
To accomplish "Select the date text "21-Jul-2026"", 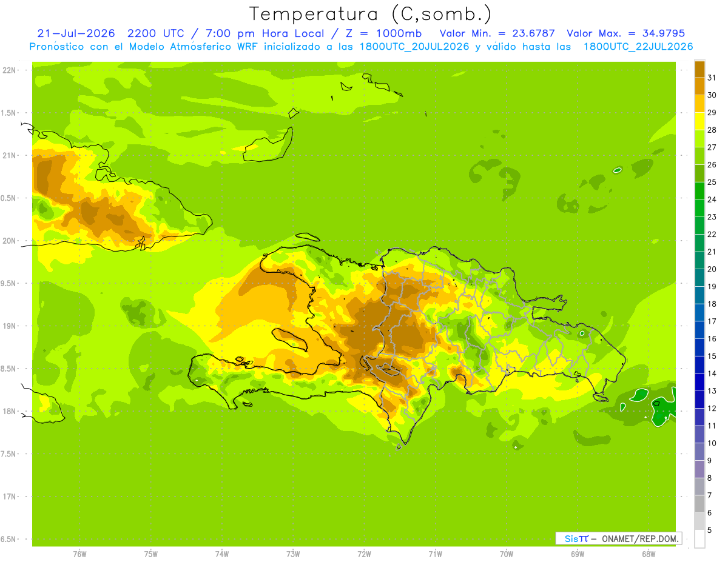I will coord(76,33).
